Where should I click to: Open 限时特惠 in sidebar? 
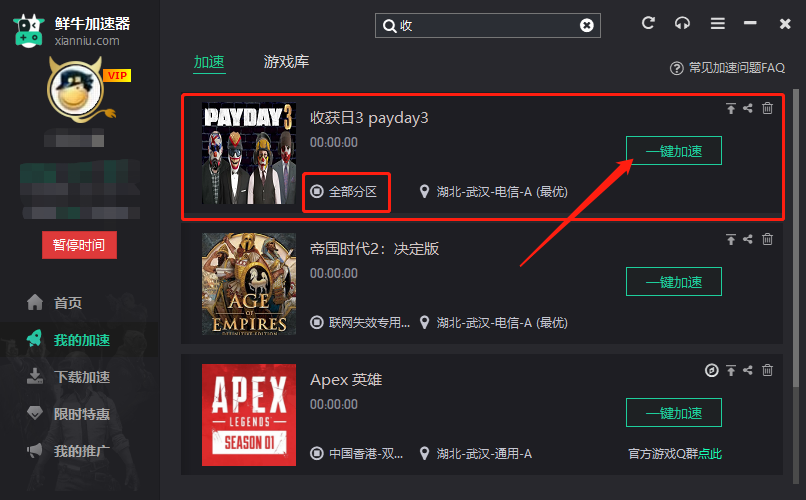tap(80, 414)
